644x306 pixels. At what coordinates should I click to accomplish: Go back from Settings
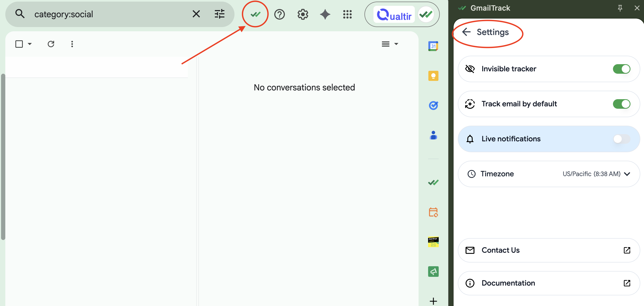point(466,32)
